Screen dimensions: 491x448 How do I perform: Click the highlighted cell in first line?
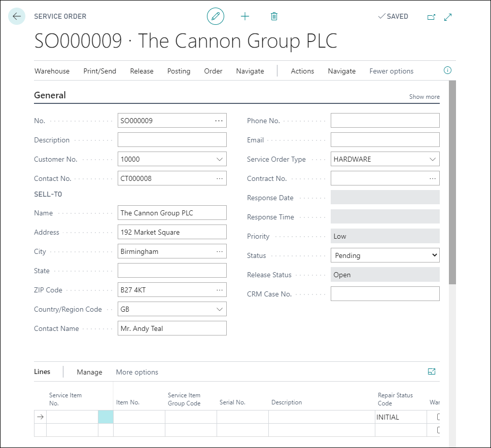(106, 417)
